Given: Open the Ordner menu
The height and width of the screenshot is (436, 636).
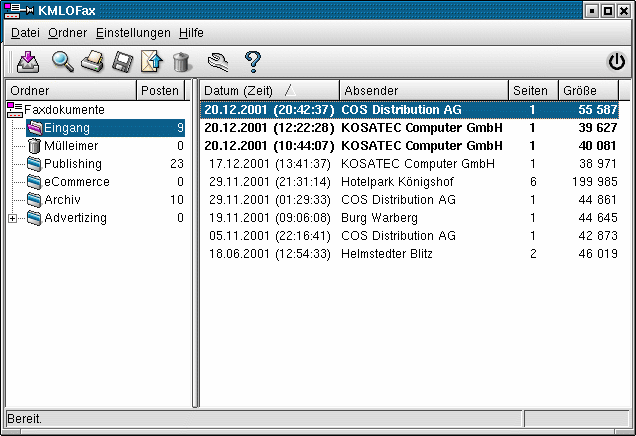Looking at the screenshot, I should [67, 33].
